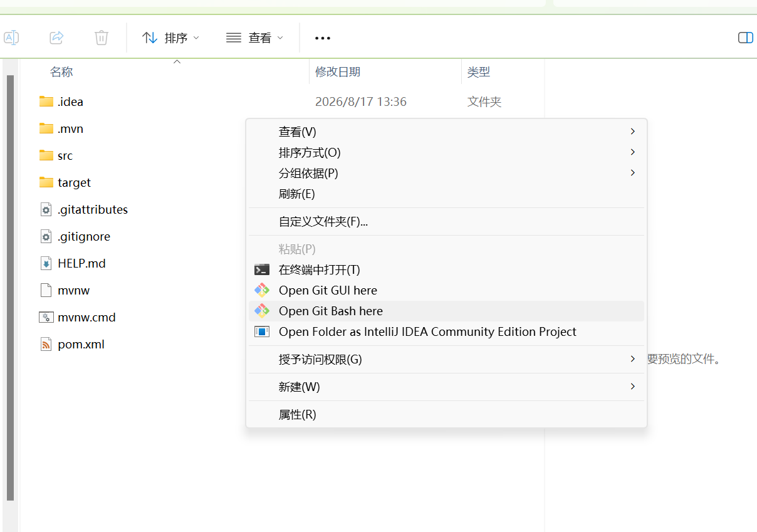757x532 pixels.
Task: Click the .gitignore file icon
Action: coord(46,236)
